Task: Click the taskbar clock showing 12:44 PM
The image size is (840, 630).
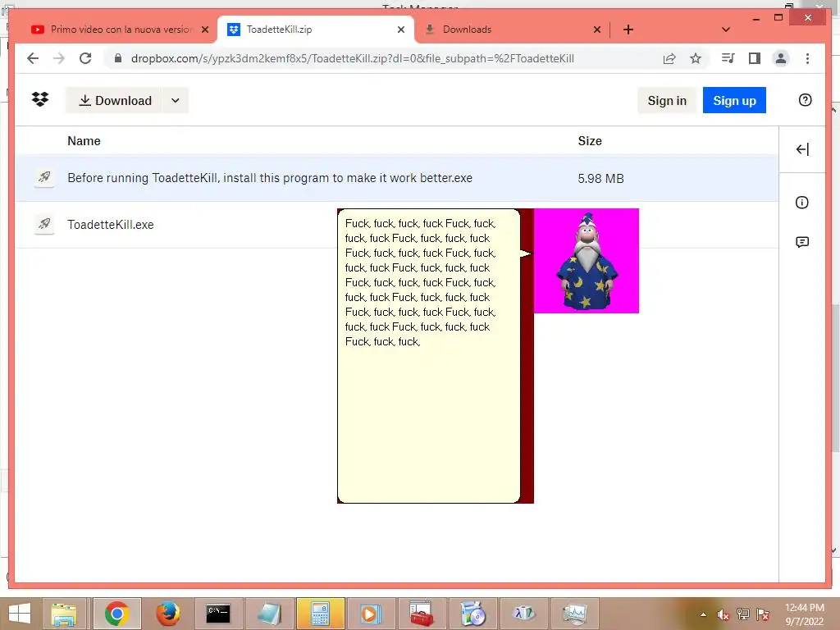Action: pos(804,614)
